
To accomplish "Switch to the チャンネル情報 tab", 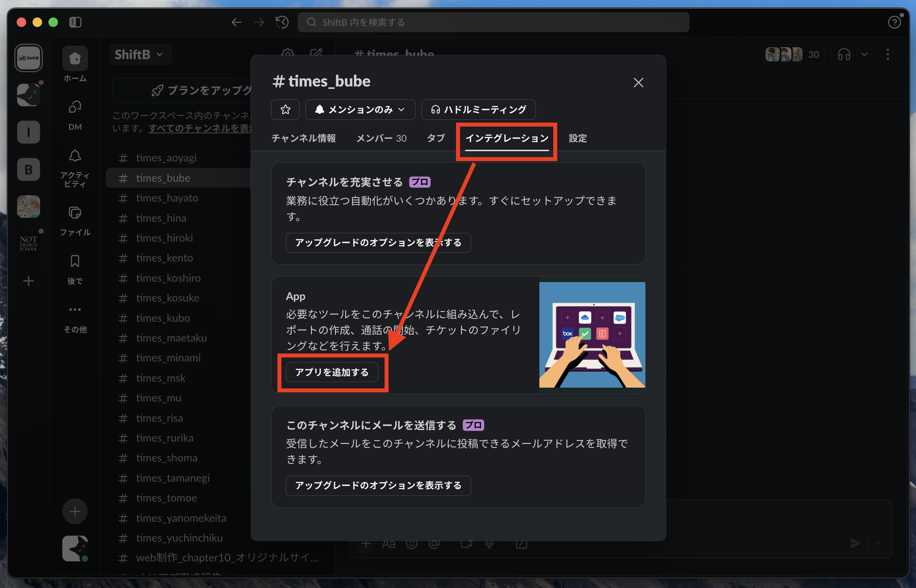I will [x=304, y=138].
